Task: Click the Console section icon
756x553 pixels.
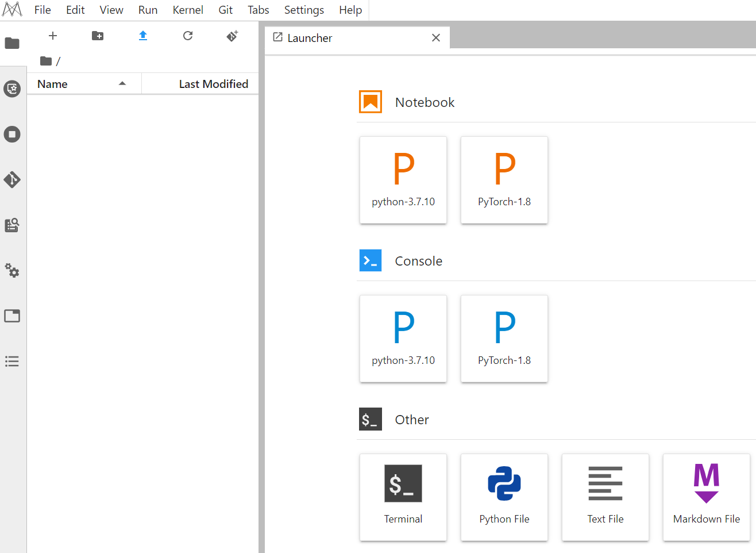Action: click(x=371, y=260)
